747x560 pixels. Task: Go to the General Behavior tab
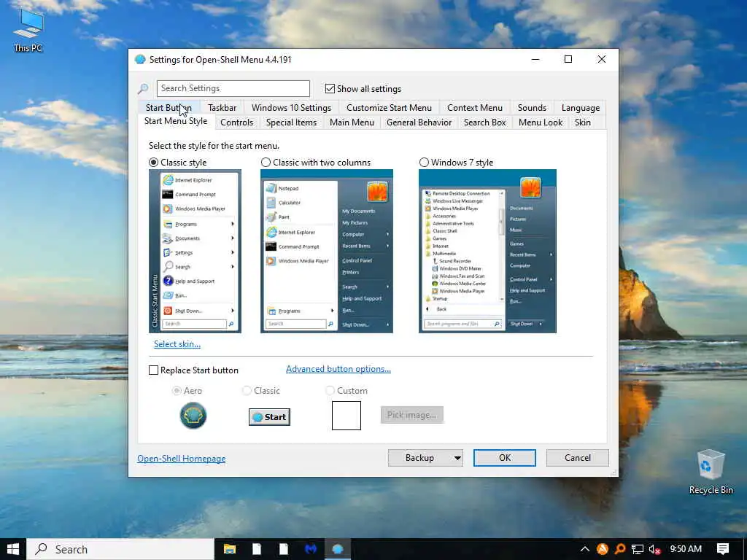pos(419,122)
